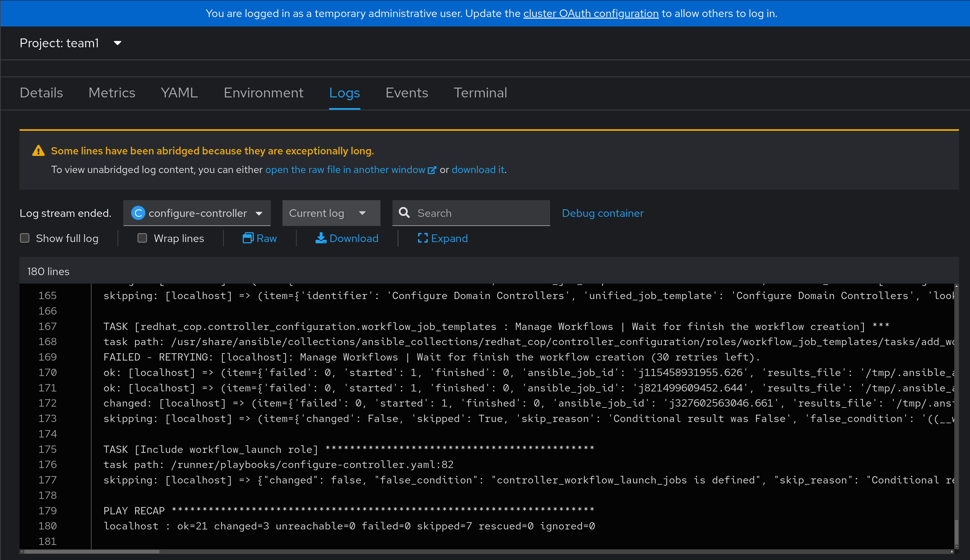Open the Debug container link
This screenshot has height=560, width=970.
point(602,213)
